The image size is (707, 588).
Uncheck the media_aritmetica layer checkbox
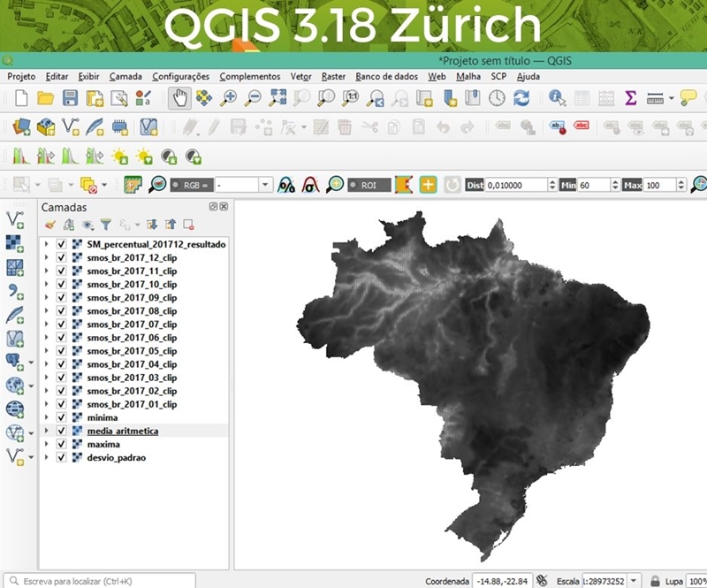[61, 431]
